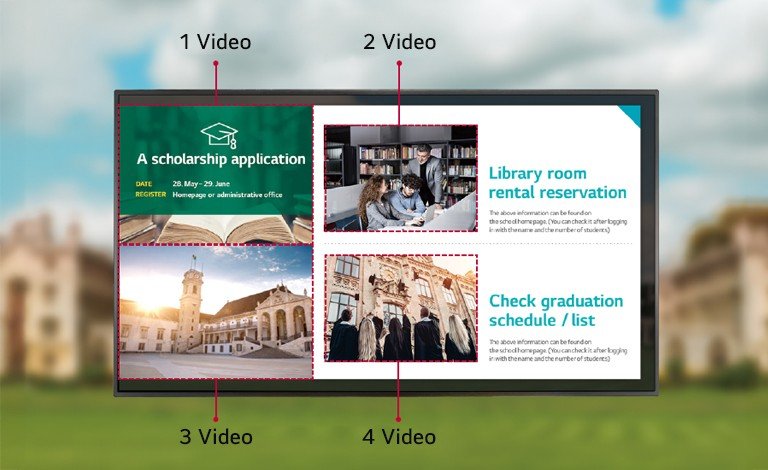Click the red callout dot under "1 Video"
This screenshot has width=768, height=470.
point(216,64)
